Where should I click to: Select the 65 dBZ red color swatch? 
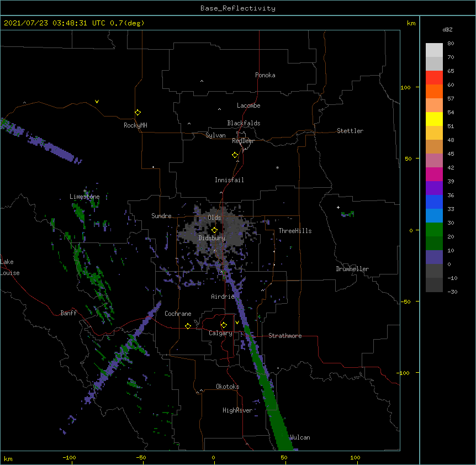coord(434,78)
